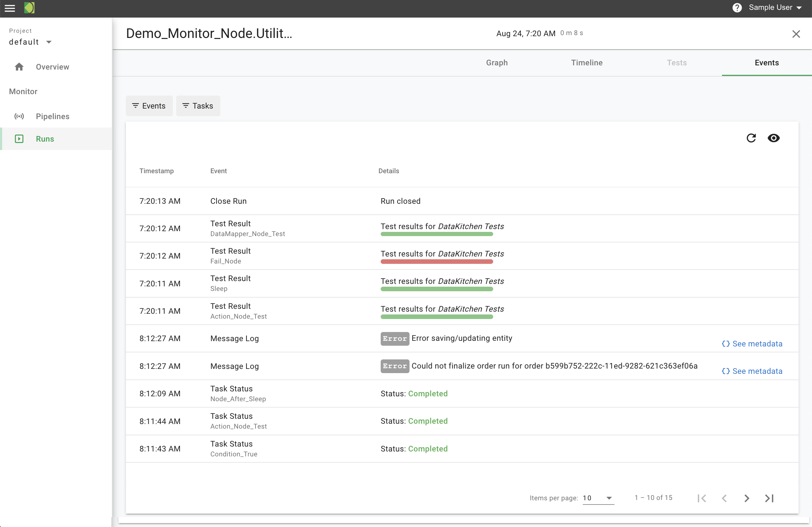812x527 pixels.
Task: Click the red Fail_Node test result bar
Action: [x=437, y=262]
